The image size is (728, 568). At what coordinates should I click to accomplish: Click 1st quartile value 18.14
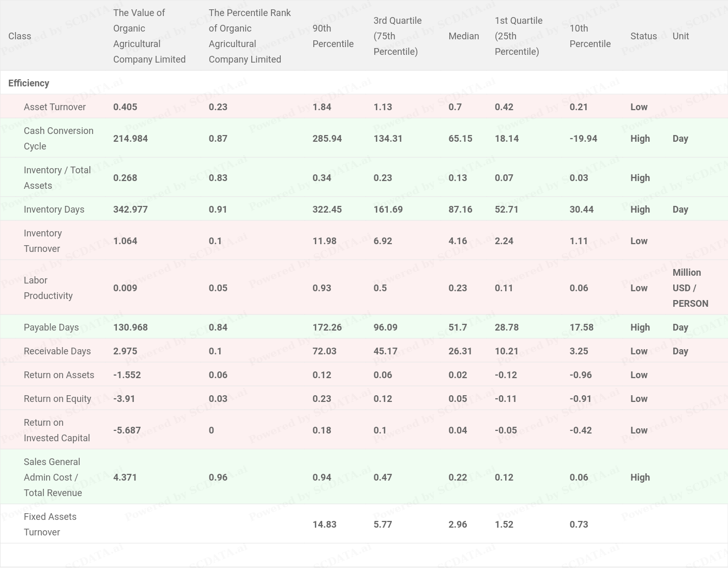tap(506, 138)
